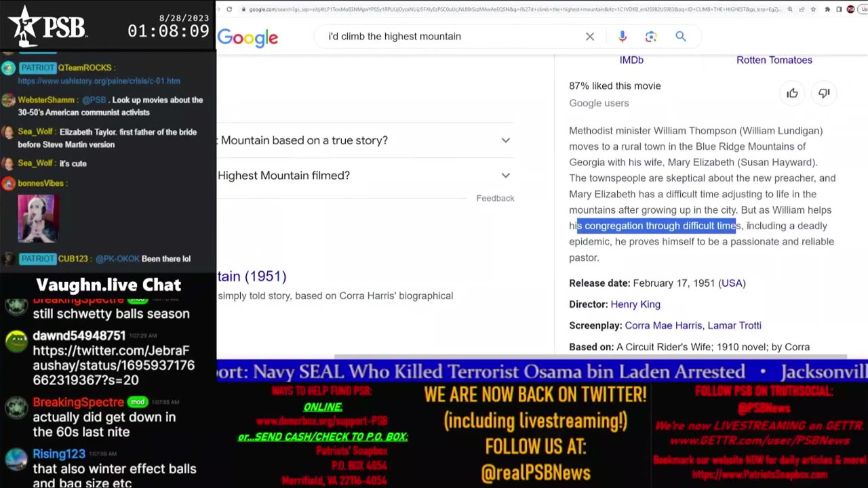Open the 'tain (1951)' search result title
Image resolution: width=868 pixels, height=488 pixels.
pyautogui.click(x=252, y=277)
